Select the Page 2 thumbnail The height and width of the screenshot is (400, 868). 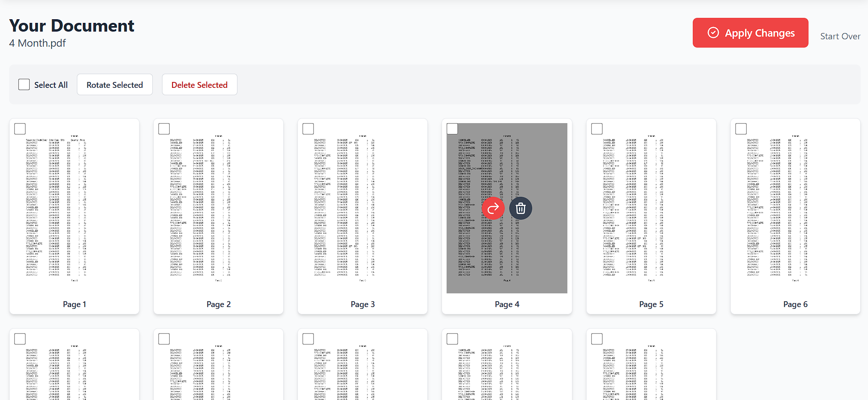218,208
